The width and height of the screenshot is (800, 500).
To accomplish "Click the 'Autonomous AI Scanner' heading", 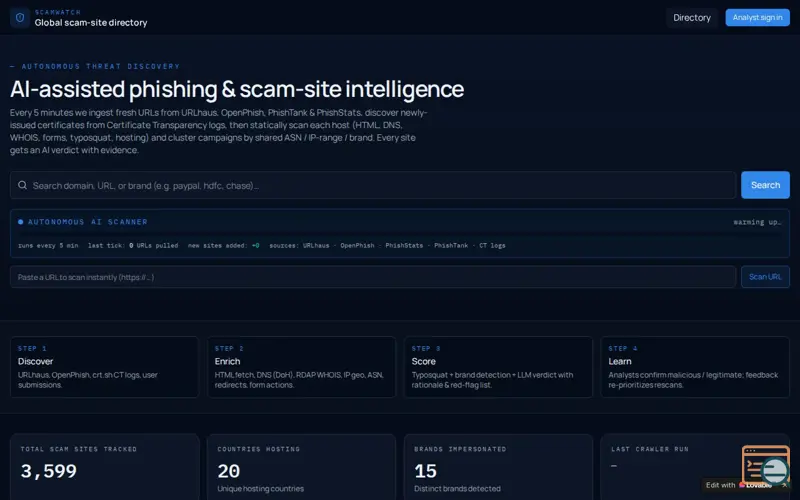I will coord(88,222).
